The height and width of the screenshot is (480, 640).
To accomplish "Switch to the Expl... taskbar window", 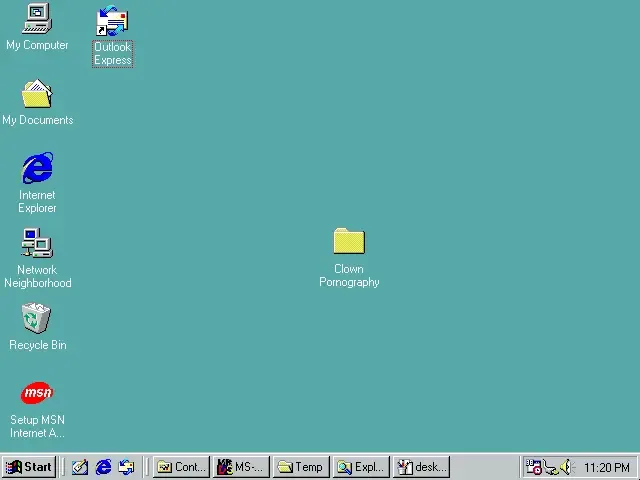I will (361, 467).
